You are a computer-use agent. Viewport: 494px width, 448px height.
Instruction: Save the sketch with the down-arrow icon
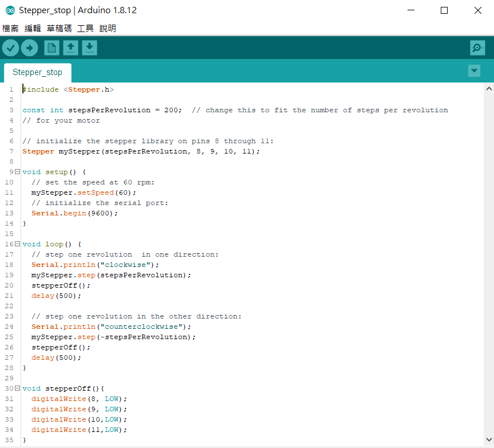click(x=89, y=48)
